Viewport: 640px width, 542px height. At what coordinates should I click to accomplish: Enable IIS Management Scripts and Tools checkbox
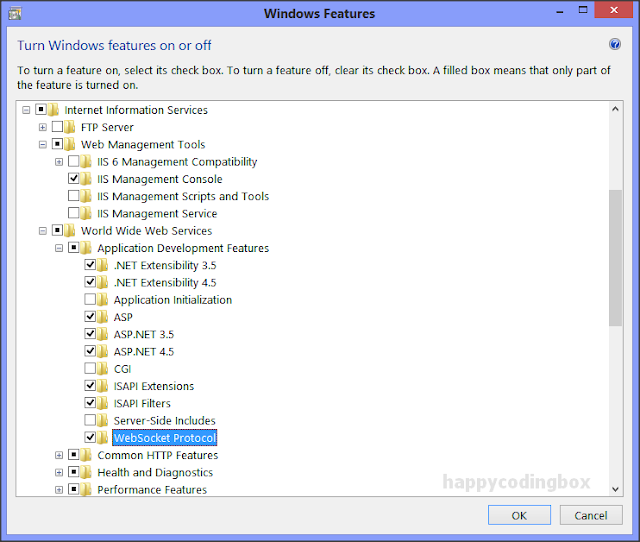pos(73,195)
